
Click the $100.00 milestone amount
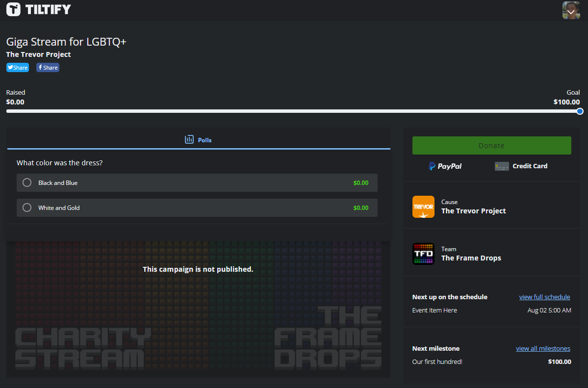coord(560,362)
